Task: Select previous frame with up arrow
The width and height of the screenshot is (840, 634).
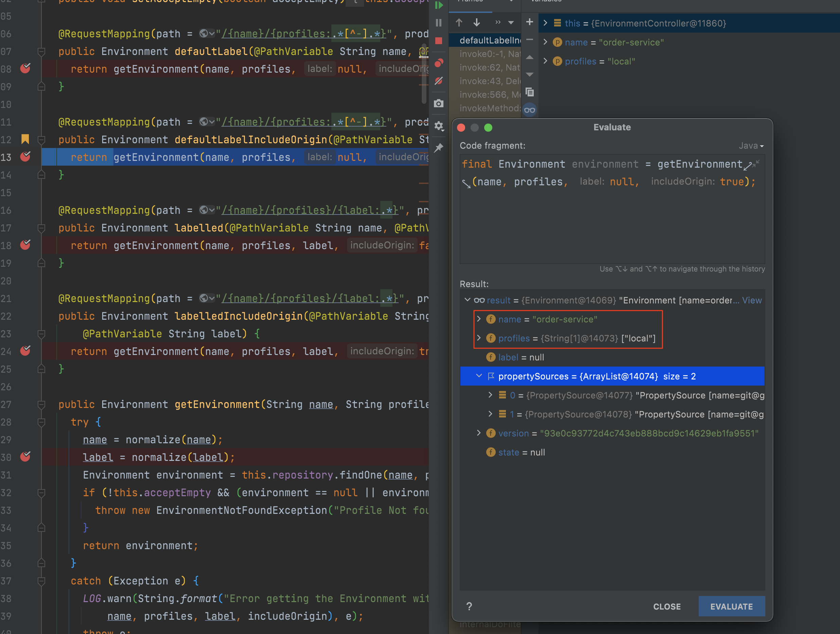Action: pyautogui.click(x=459, y=22)
